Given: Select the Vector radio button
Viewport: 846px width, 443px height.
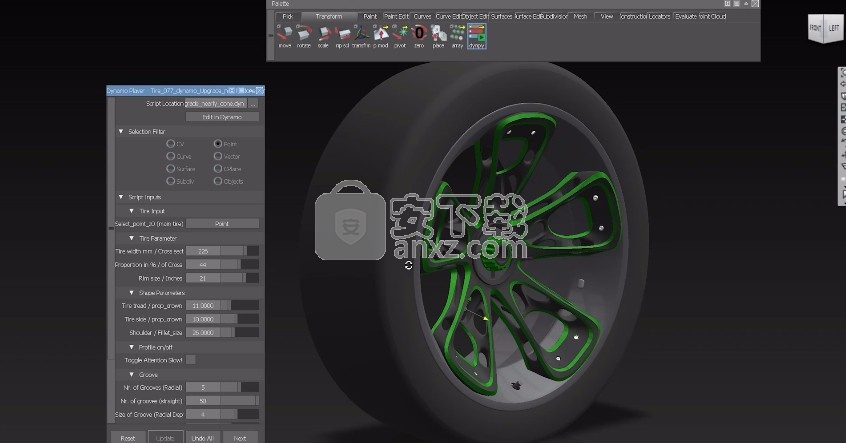Looking at the screenshot, I should coord(217,156).
